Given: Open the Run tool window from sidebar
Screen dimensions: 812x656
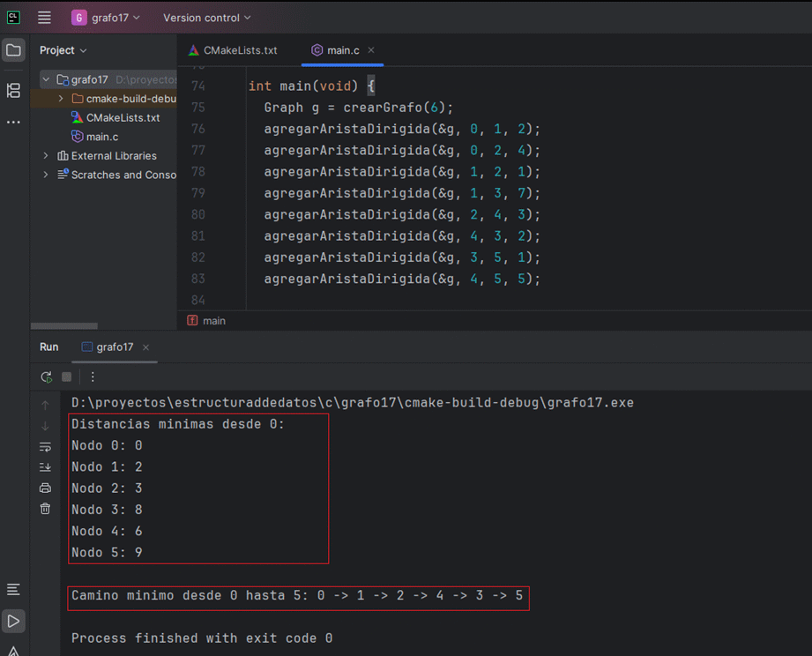Looking at the screenshot, I should point(13,620).
